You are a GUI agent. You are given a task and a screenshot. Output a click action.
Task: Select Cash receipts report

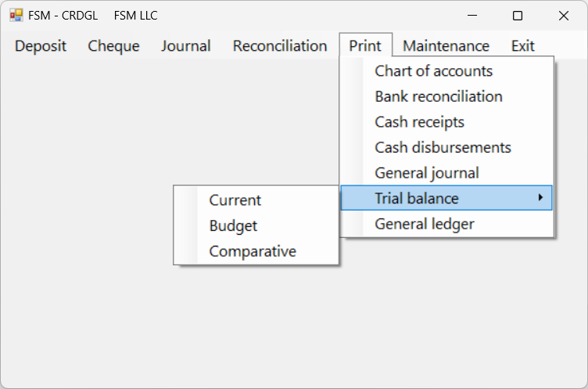[x=419, y=122]
